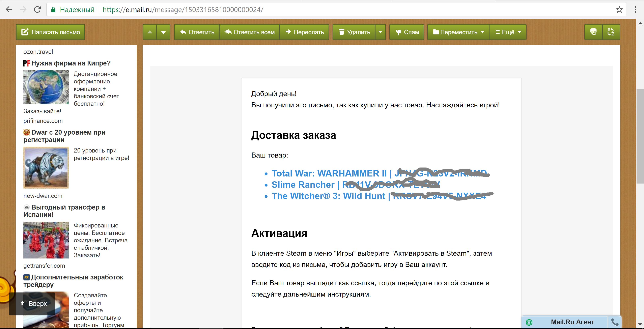Bookmark page with star icon
Screen dimensions: 644x329
tap(619, 10)
